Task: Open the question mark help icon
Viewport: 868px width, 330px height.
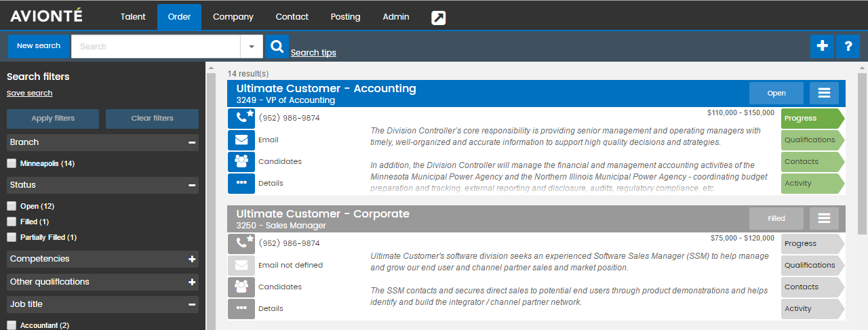Action: click(848, 46)
